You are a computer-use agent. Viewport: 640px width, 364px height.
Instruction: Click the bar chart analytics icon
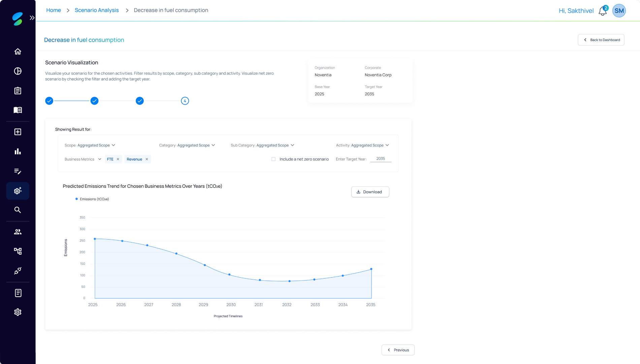click(18, 151)
